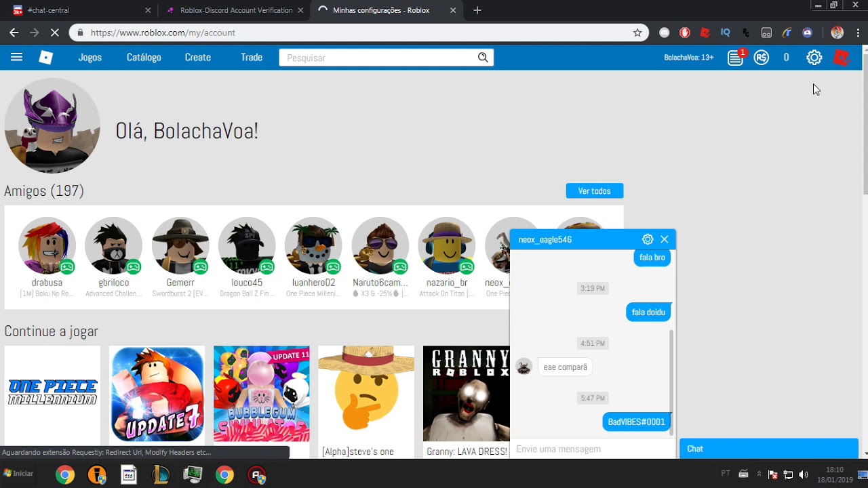Bookmark this page with the star icon
The width and height of the screenshot is (868, 488).
pos(637,33)
